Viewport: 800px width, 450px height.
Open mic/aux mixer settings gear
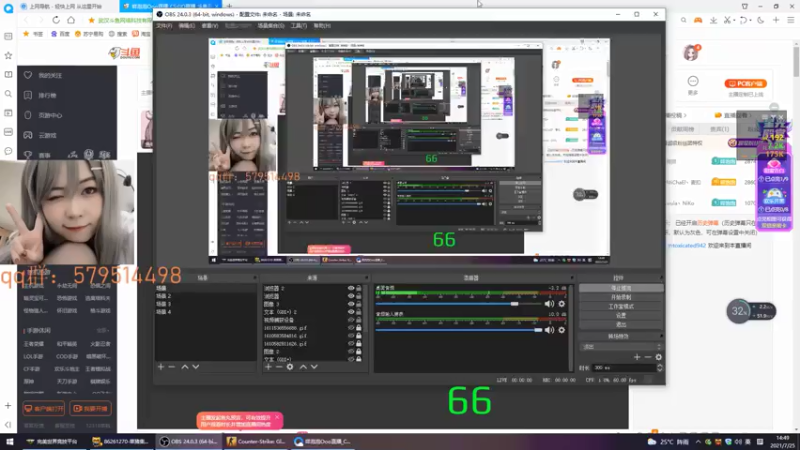tap(562, 330)
